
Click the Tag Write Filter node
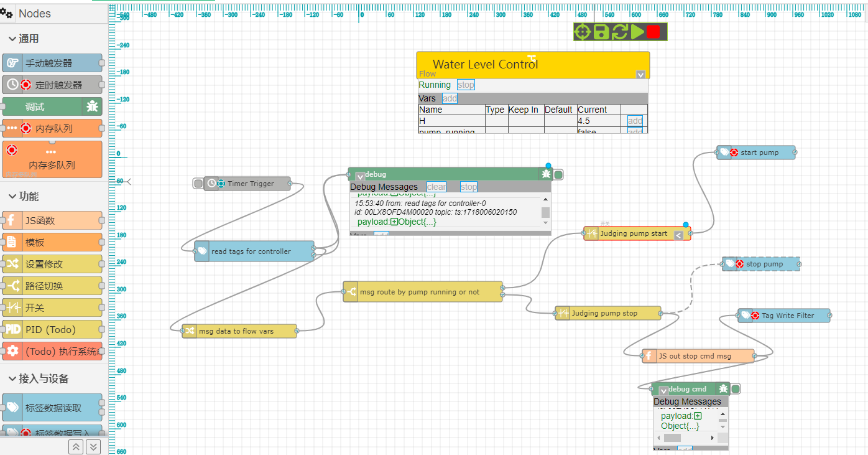[x=784, y=316]
